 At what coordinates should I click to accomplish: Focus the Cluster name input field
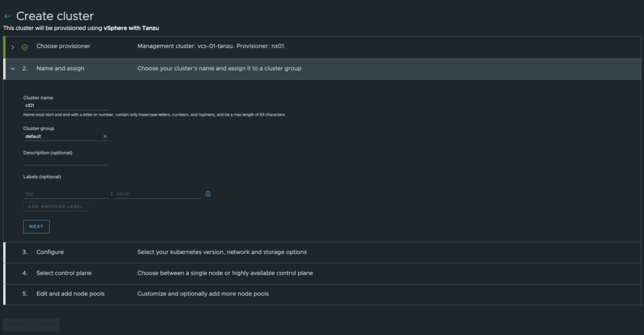click(x=65, y=106)
